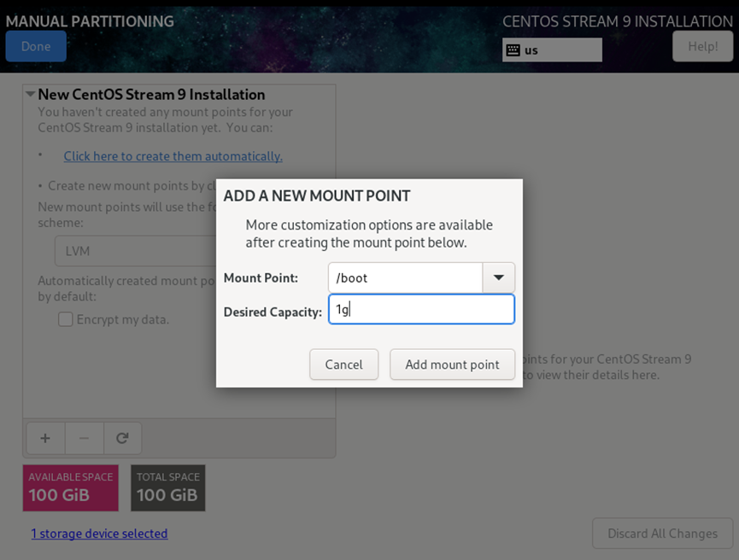Open the Mount Point dropdown arrow
Screen dimensions: 739x560
[499, 277]
